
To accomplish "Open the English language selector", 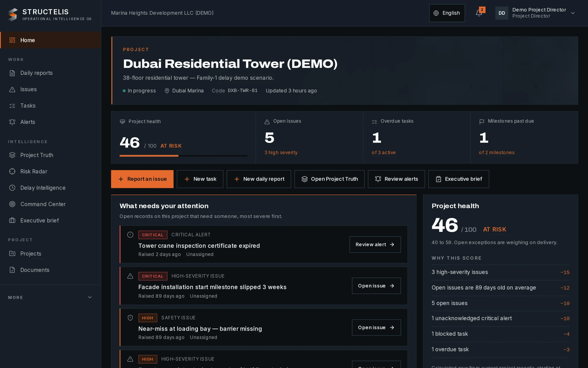I will pyautogui.click(x=447, y=13).
